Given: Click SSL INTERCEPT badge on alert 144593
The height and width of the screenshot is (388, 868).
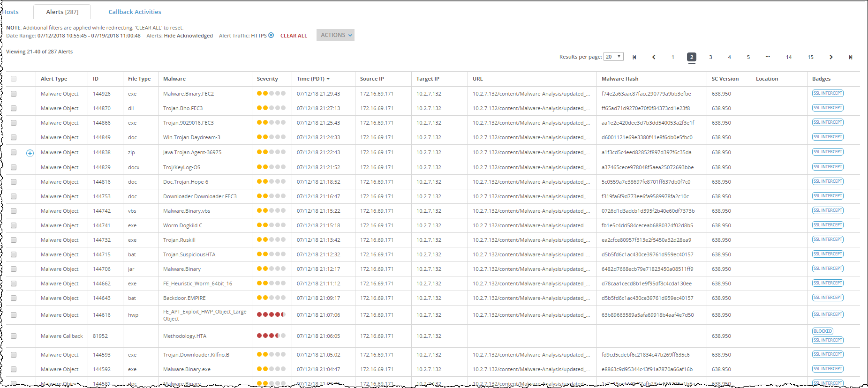Looking at the screenshot, I should point(828,354).
